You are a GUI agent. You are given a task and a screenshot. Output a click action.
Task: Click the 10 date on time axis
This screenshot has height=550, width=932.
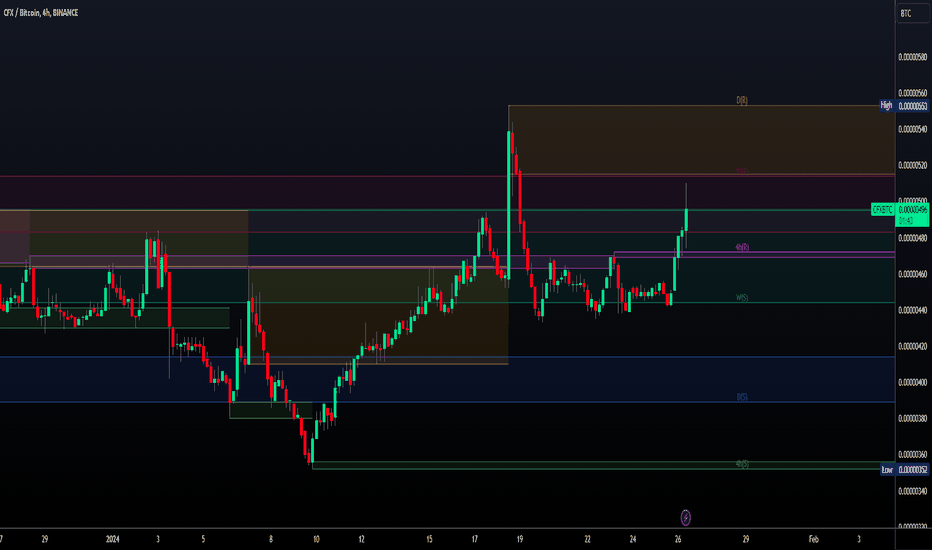pos(316,539)
